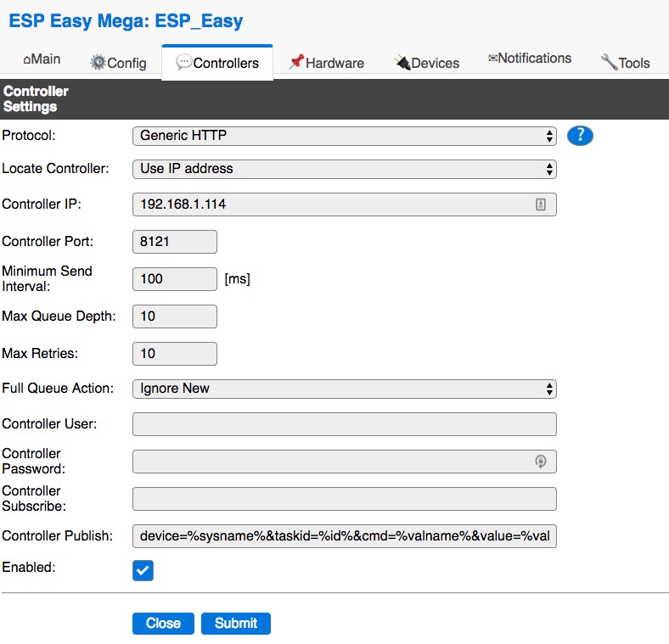Click the Controller Port field showing 8121

pyautogui.click(x=175, y=242)
